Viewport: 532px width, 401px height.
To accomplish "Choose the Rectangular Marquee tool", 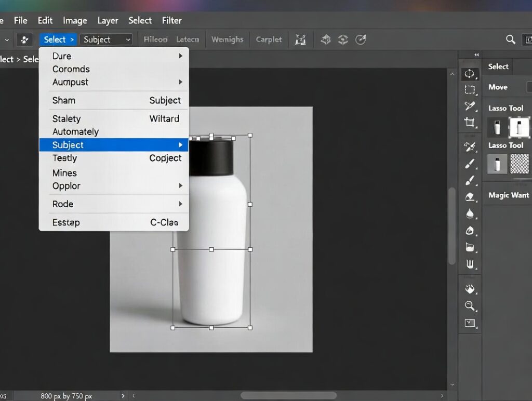I will click(470, 89).
